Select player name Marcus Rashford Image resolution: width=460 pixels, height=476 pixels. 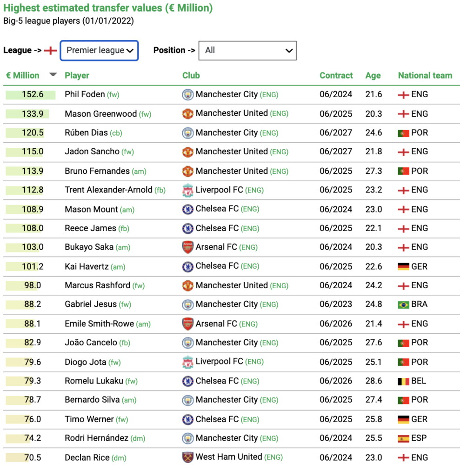coord(98,285)
